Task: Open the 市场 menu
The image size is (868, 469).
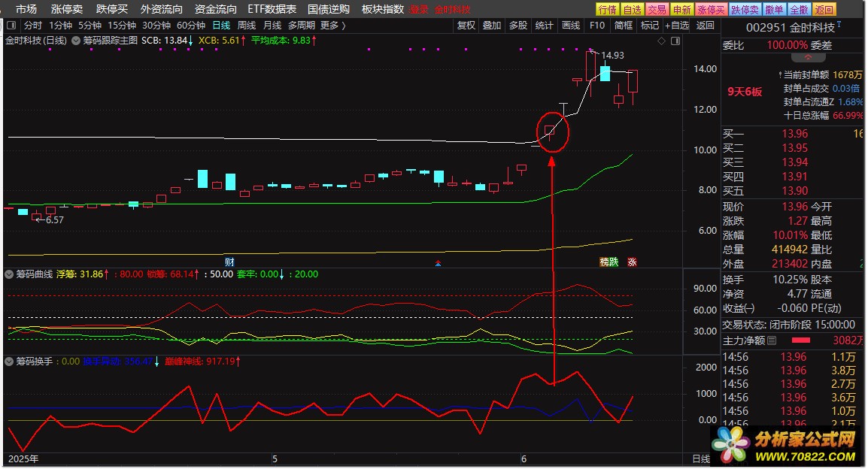Action: pos(26,10)
